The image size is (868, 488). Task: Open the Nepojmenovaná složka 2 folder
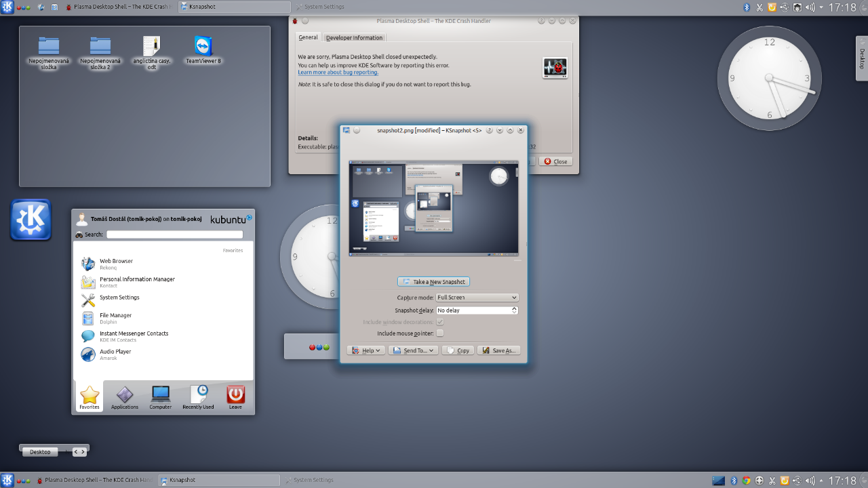tap(100, 47)
